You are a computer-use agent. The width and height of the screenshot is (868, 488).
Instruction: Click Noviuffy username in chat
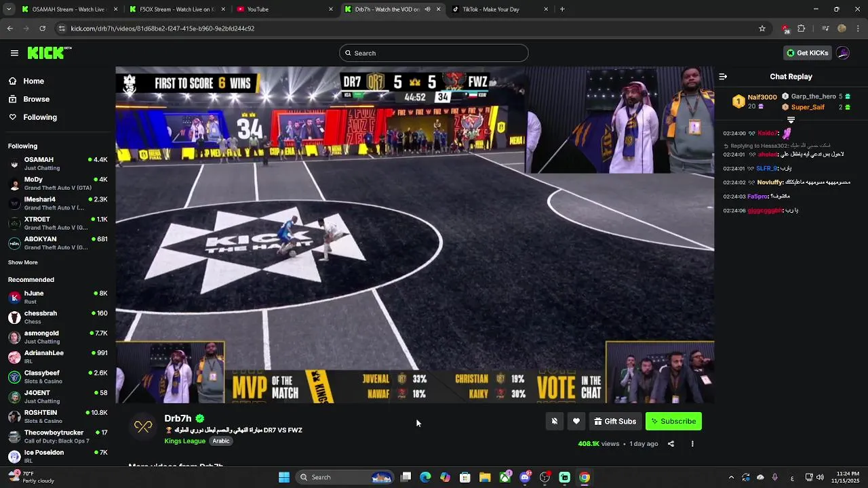pyautogui.click(x=770, y=182)
